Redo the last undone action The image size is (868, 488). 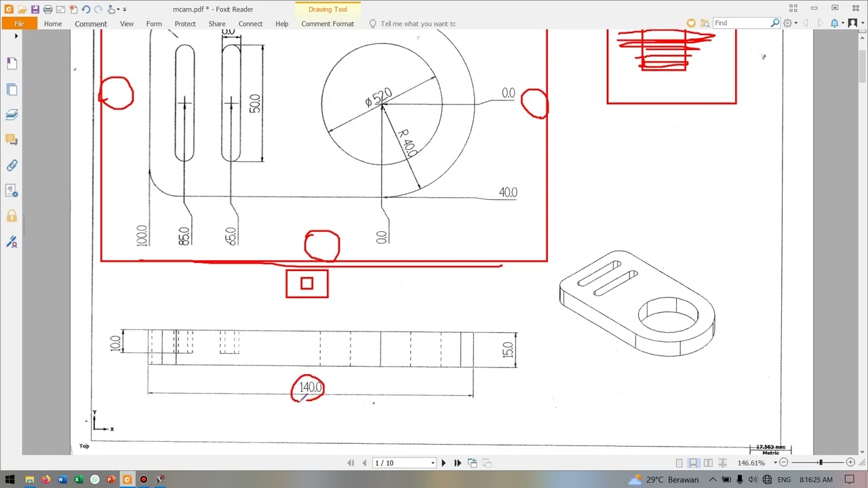[98, 9]
